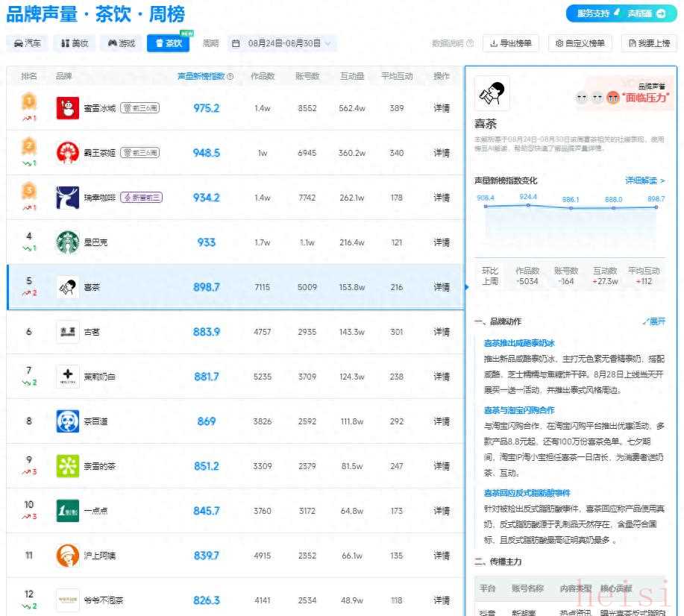Open 详情 in the highlighted 喜茶 row

(442, 287)
